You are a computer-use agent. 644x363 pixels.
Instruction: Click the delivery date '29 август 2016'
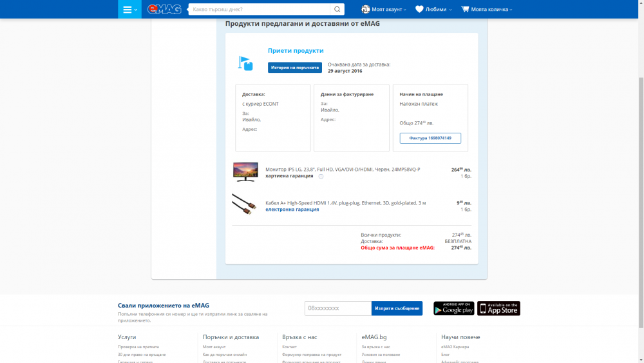[x=345, y=71]
